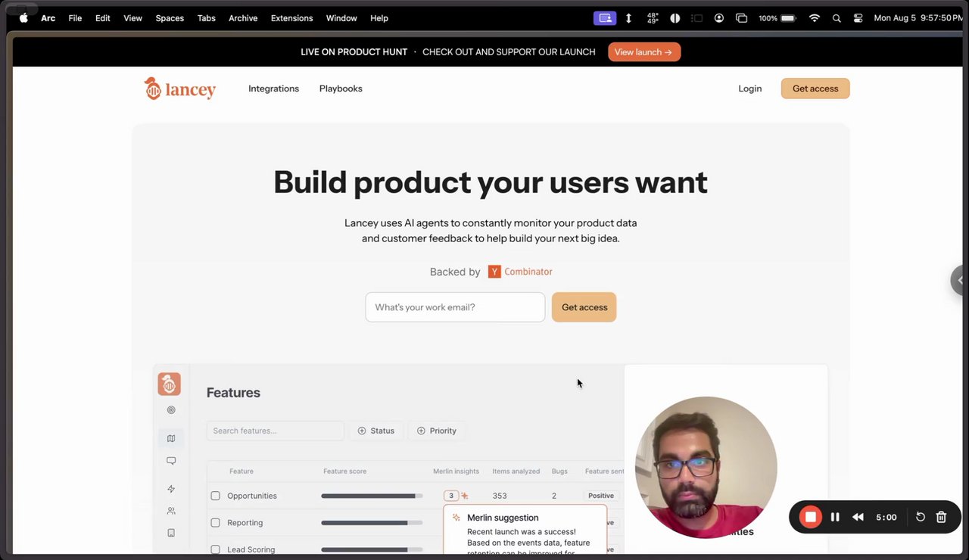
Task: Open the Lancey app icon in the preview sidebar
Action: (169, 384)
